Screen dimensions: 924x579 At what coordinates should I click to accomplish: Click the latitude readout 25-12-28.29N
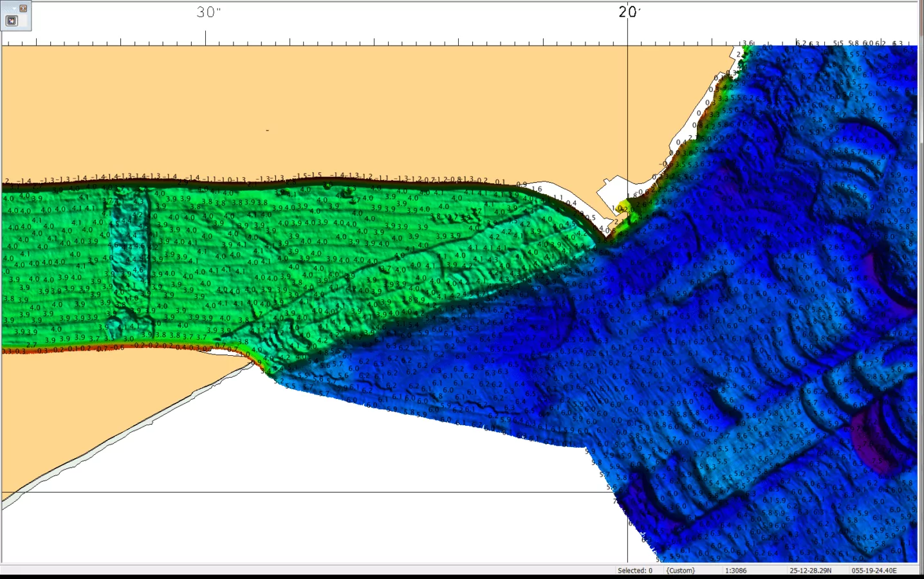pos(811,571)
